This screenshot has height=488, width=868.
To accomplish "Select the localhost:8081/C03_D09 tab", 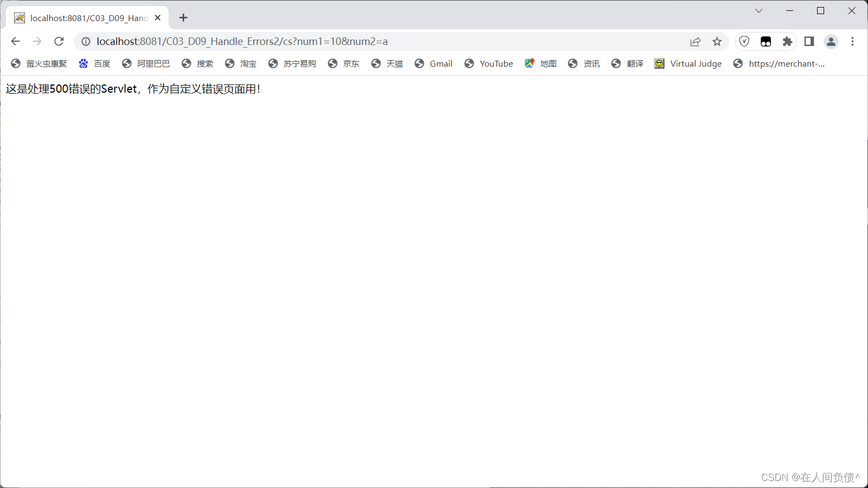I will [88, 18].
